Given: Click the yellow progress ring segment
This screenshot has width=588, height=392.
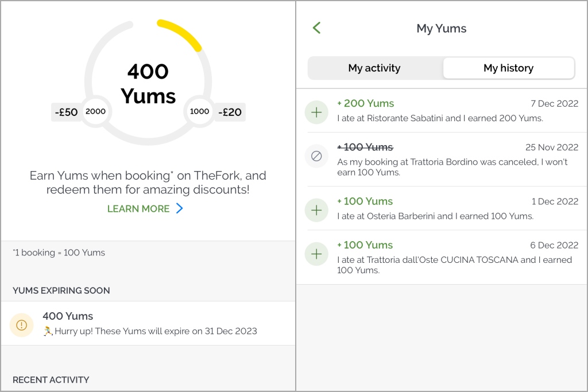Looking at the screenshot, I should coord(181,33).
